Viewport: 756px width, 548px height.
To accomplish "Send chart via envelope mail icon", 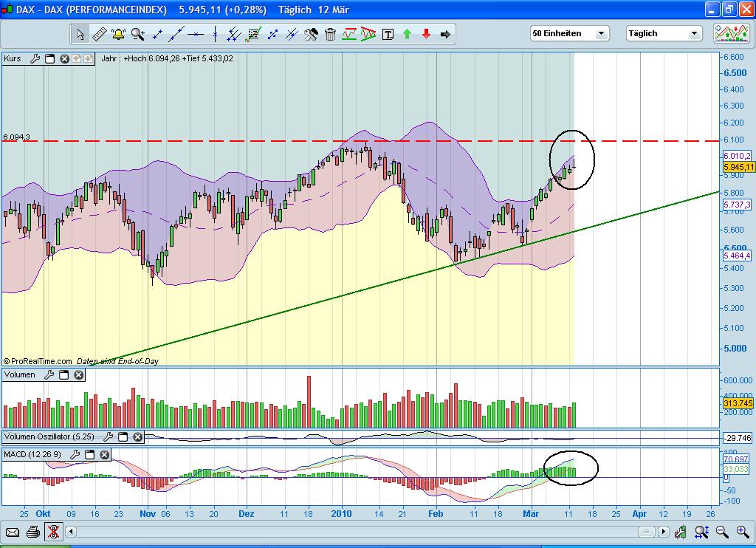I will [13, 532].
